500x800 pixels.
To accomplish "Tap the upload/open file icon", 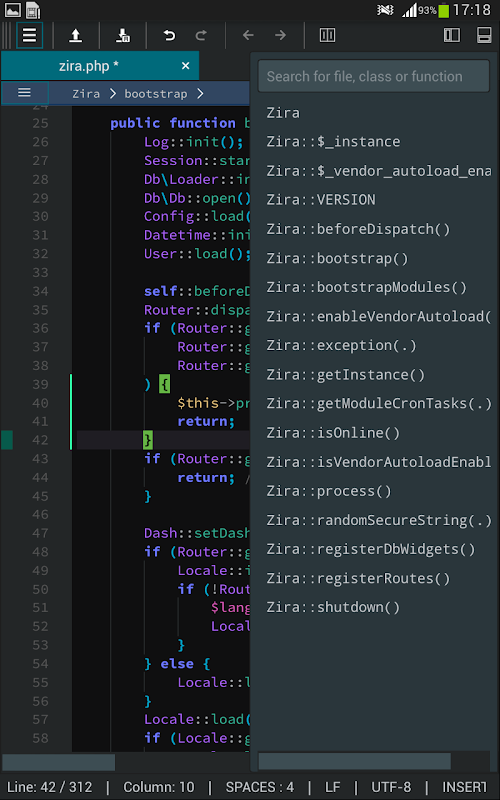I will pyautogui.click(x=76, y=35).
